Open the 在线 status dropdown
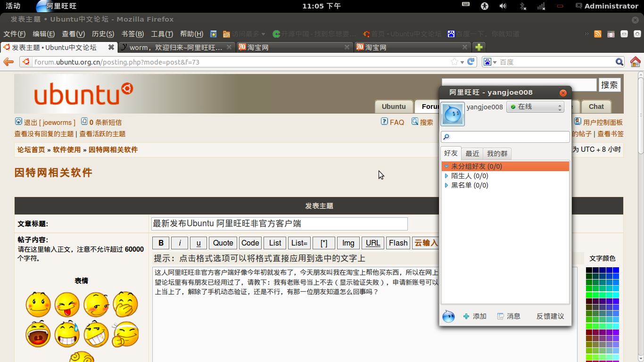Viewport: 644px width, 362px height. (535, 107)
